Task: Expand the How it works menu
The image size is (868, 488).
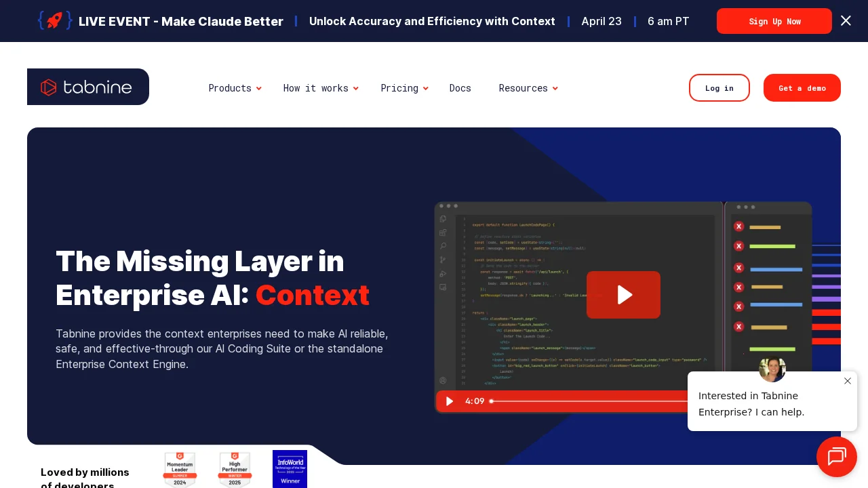Action: [x=320, y=88]
